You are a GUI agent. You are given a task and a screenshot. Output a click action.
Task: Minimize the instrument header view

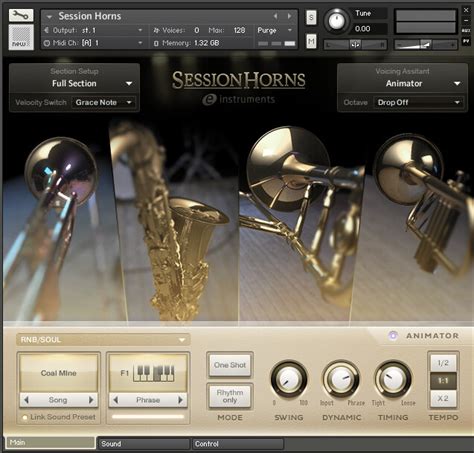coord(466,21)
